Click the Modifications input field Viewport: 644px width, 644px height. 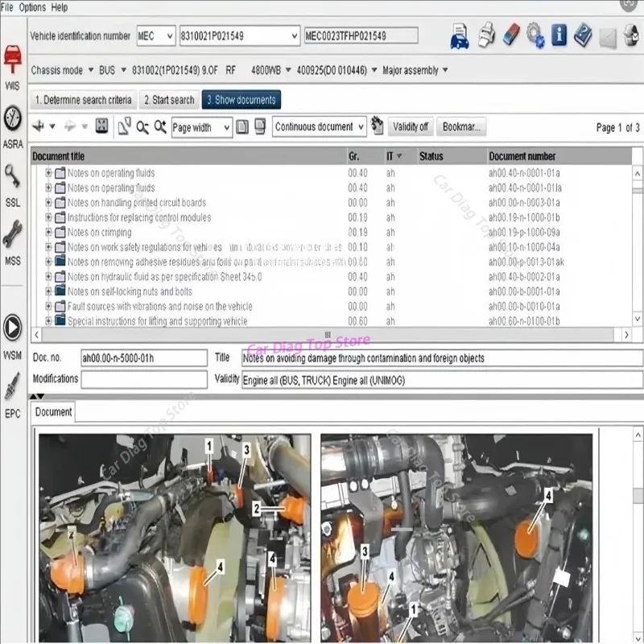point(144,379)
